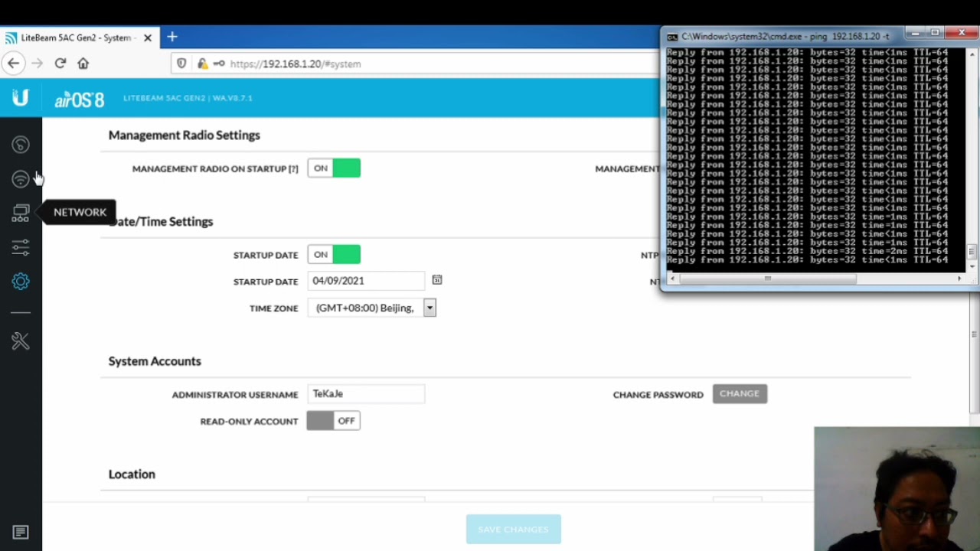Toggle the Startup Date switch

tap(334, 255)
